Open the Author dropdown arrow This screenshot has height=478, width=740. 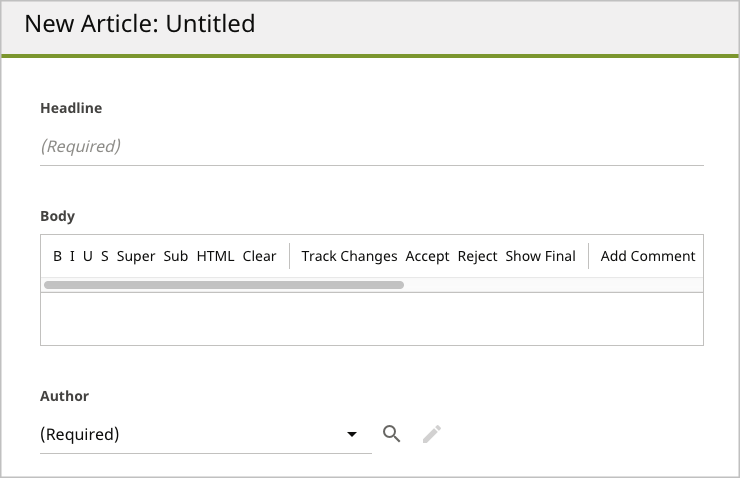pyautogui.click(x=352, y=434)
